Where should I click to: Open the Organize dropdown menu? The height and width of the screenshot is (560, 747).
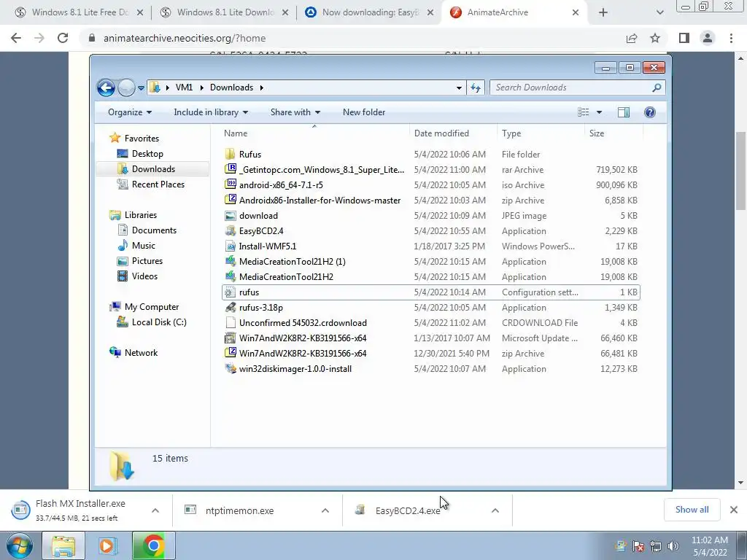(x=130, y=112)
